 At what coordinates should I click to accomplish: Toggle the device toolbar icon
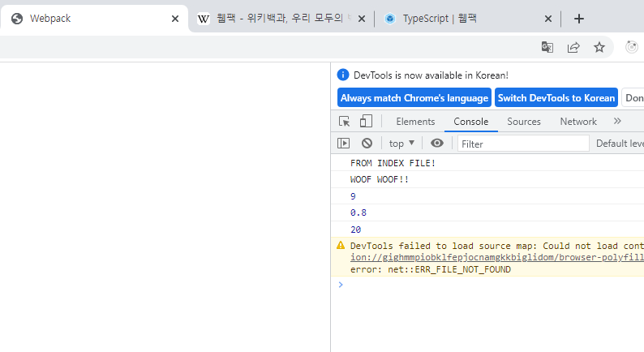pyautogui.click(x=366, y=121)
